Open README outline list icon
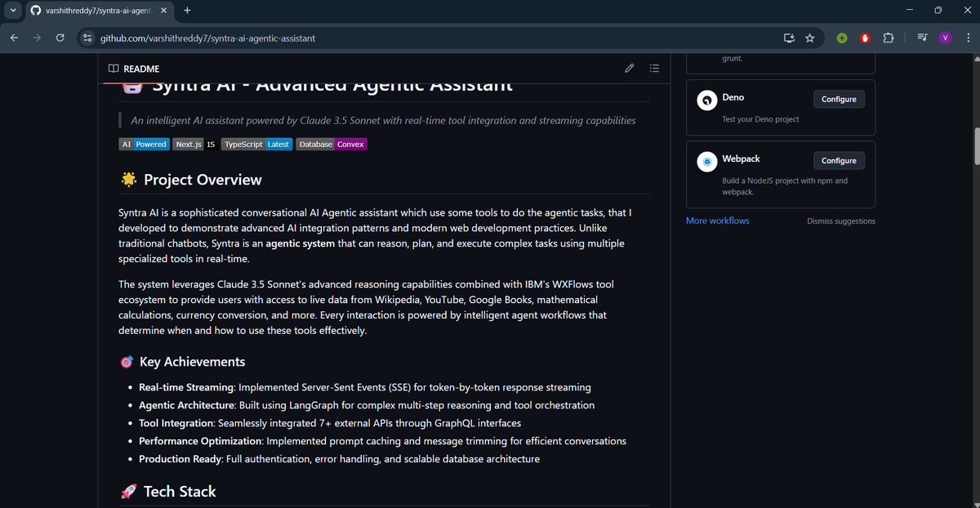 tap(654, 69)
